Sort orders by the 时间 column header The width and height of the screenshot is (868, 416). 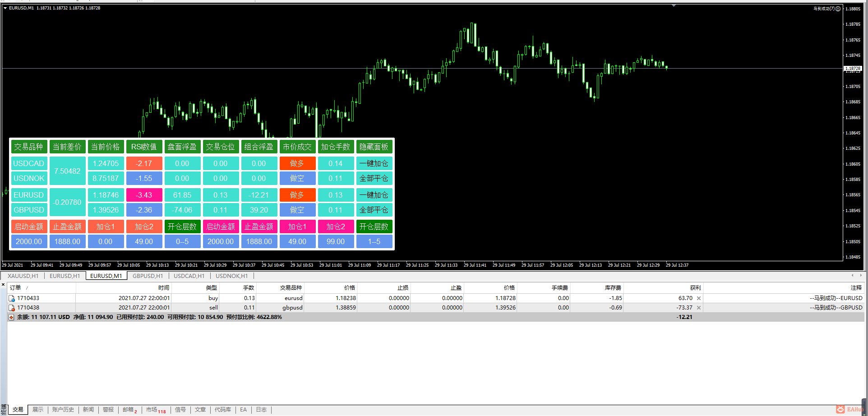point(124,288)
